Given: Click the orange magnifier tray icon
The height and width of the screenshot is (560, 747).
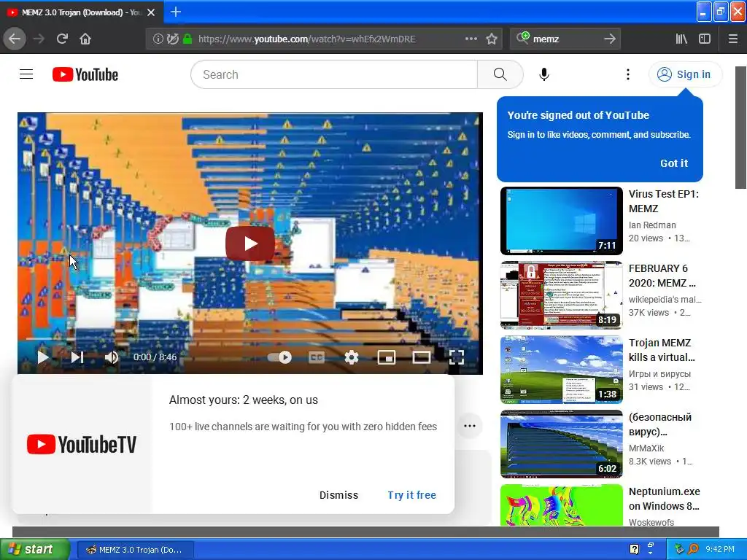Looking at the screenshot, I should click(x=693, y=549).
